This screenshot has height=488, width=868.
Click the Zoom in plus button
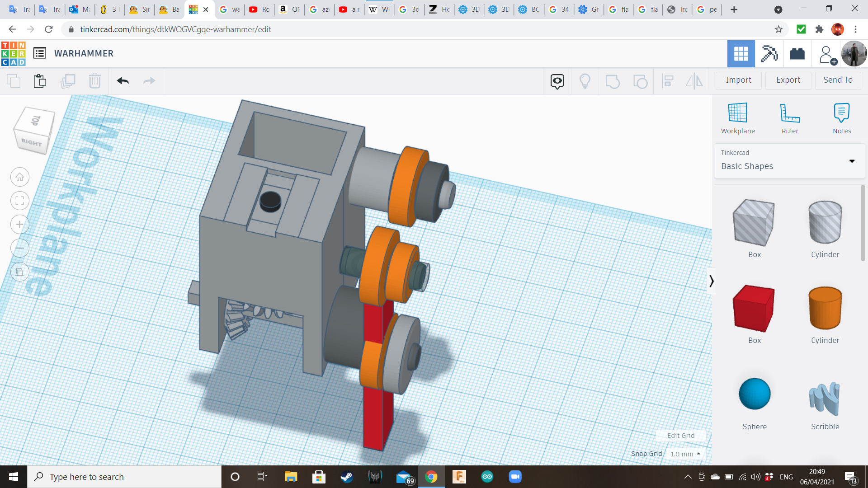[x=20, y=225]
